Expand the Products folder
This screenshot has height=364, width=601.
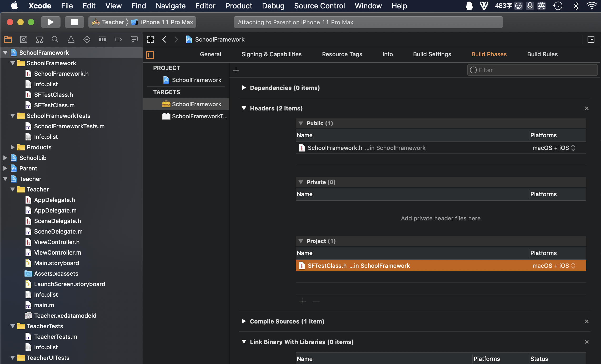12,147
